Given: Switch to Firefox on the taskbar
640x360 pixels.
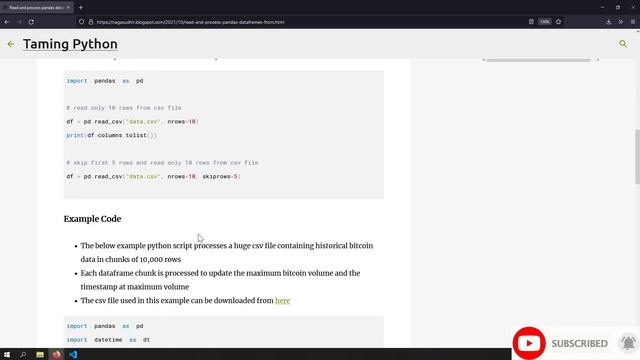Looking at the screenshot, I should click(56, 354).
